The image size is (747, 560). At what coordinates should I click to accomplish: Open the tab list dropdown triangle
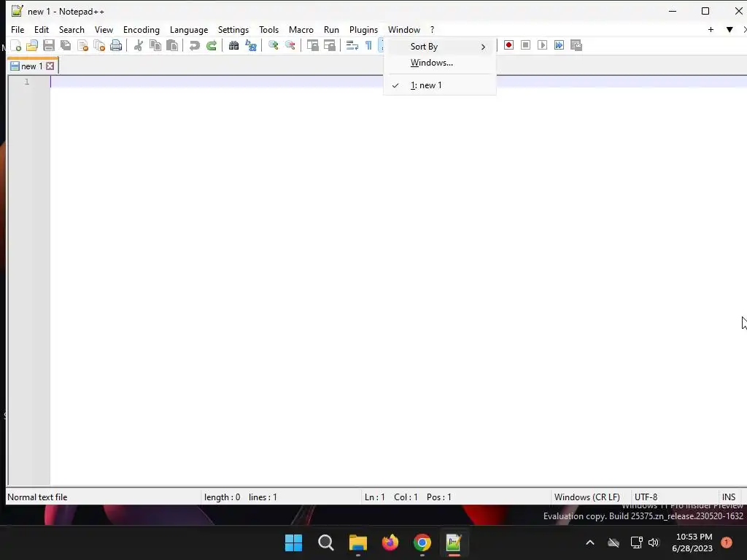(729, 29)
